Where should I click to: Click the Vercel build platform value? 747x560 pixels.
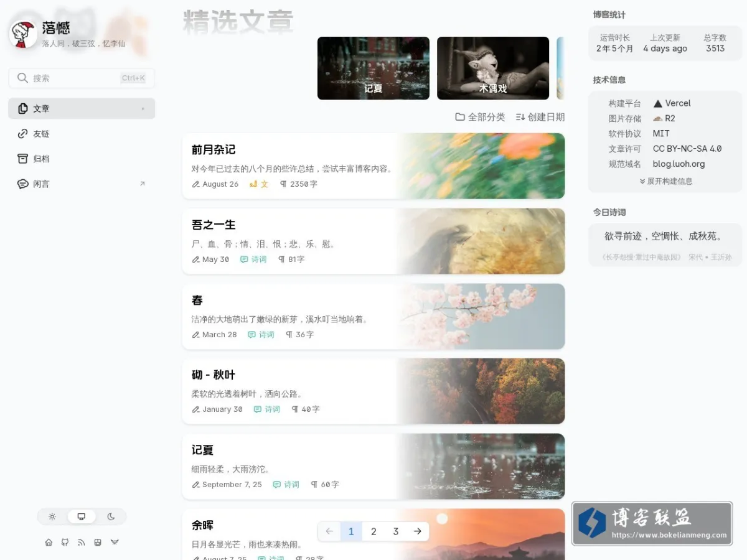(x=672, y=103)
